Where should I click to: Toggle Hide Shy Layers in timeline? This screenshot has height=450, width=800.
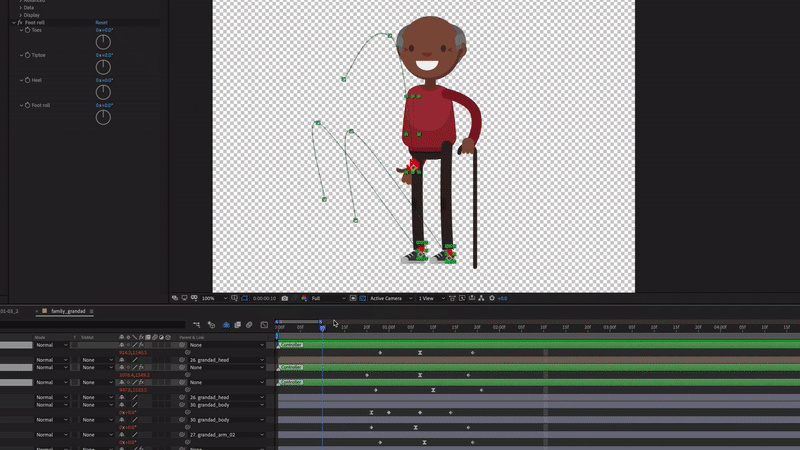click(226, 324)
